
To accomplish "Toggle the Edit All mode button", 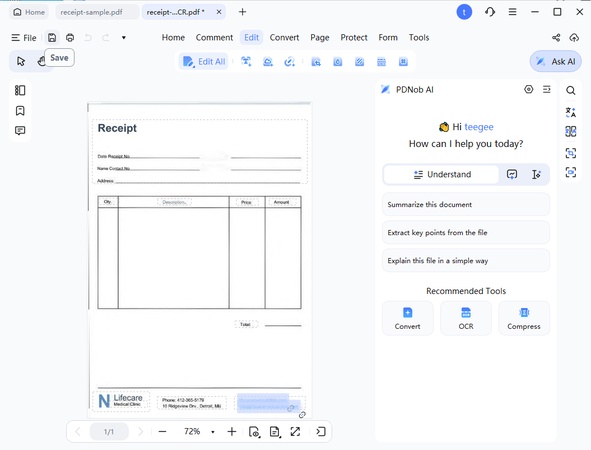I will [x=204, y=61].
